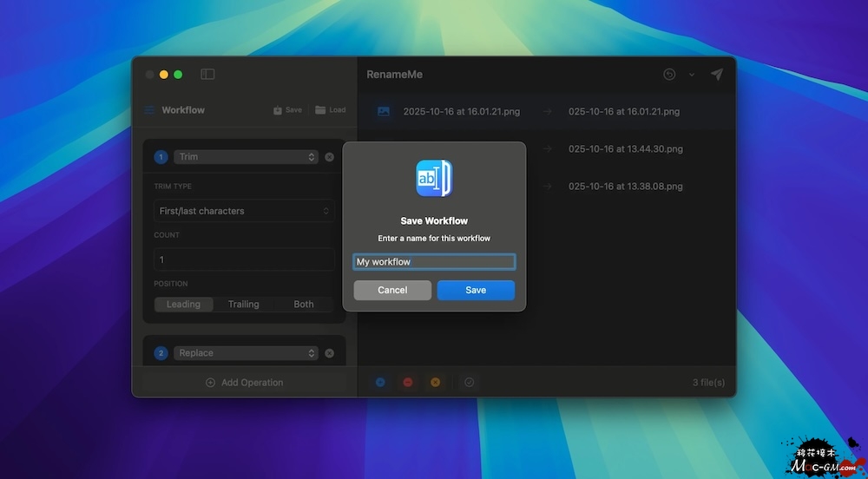Click the orange clear files icon
Viewport: 868px width, 479px height.
(436, 382)
